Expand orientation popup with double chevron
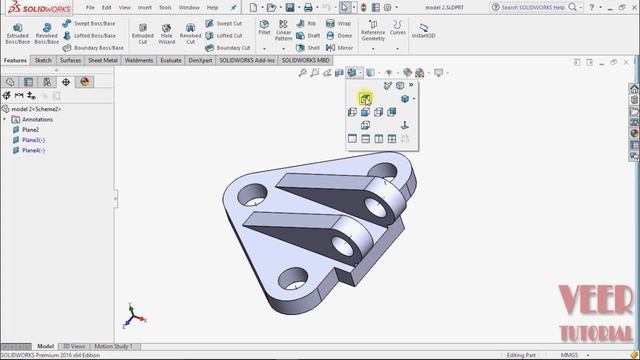The width and height of the screenshot is (640, 360). click(x=411, y=84)
